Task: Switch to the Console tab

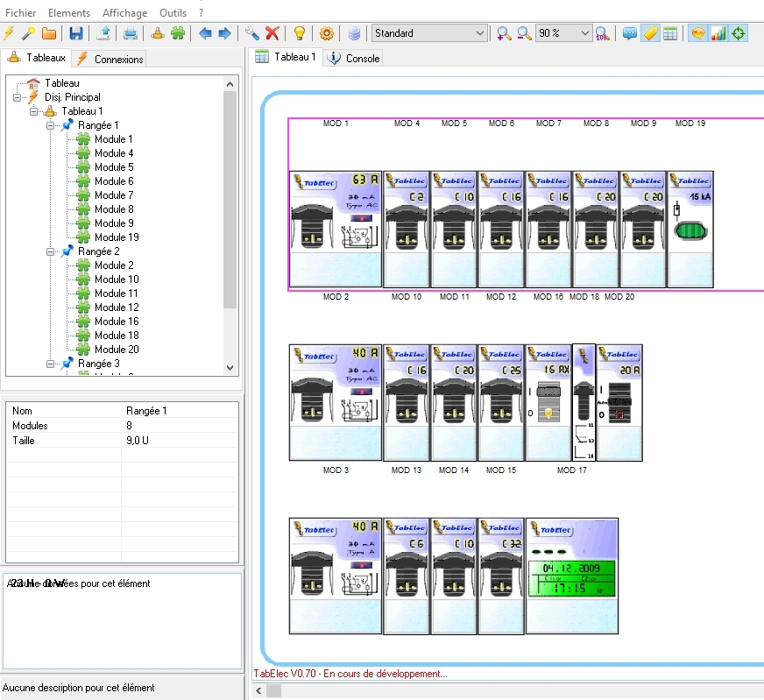Action: coord(354,58)
